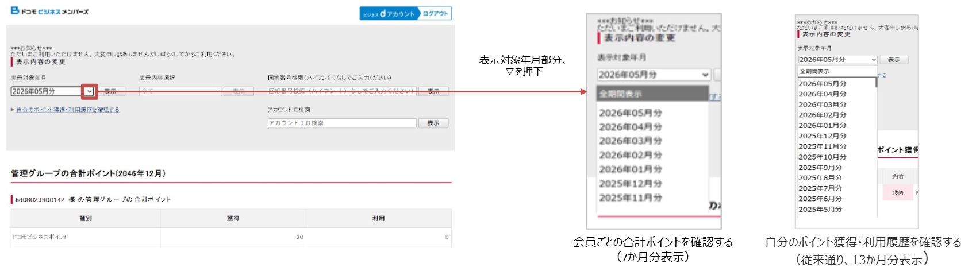Screen dimensions: 980x271
Task: Choose 2026年02月分 in the 13-month dropdown list
Action: (823, 115)
